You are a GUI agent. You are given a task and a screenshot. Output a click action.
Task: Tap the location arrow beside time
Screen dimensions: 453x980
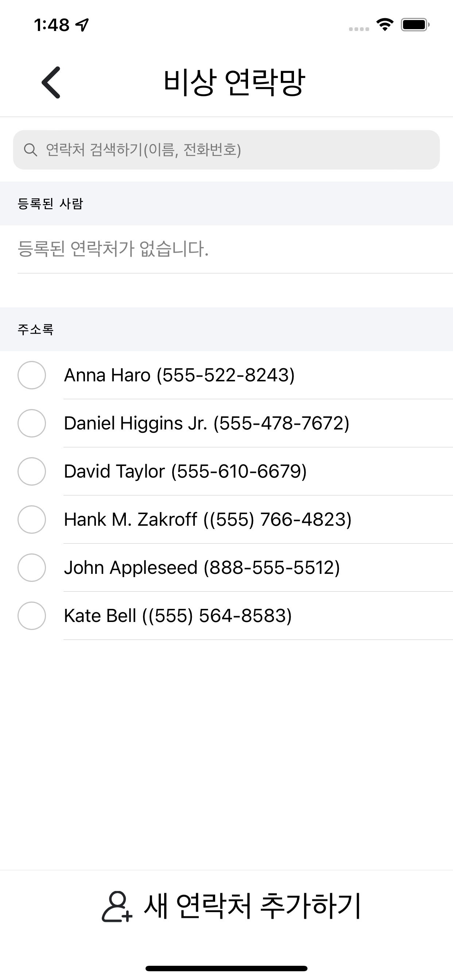tap(82, 25)
